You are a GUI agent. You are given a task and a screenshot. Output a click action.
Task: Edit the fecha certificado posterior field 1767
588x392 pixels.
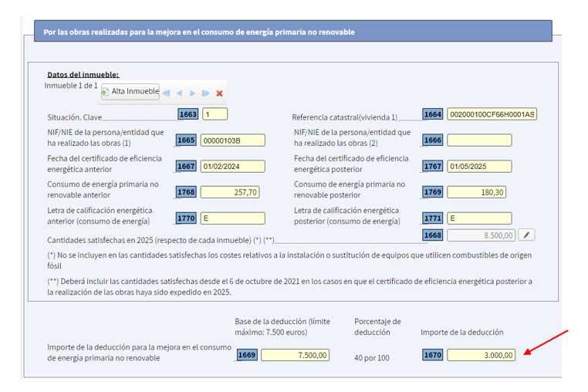pyautogui.click(x=478, y=166)
